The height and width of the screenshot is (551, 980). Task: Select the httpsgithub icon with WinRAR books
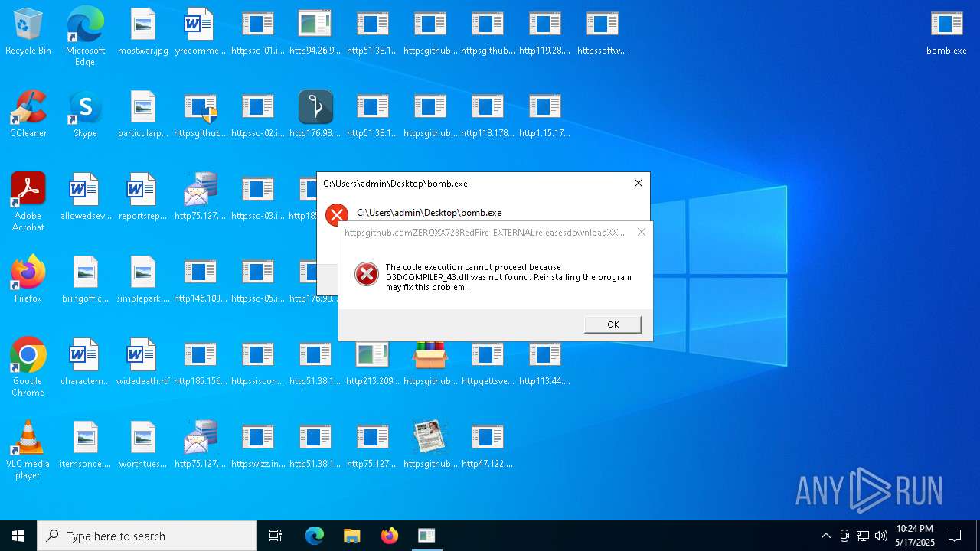pos(430,363)
